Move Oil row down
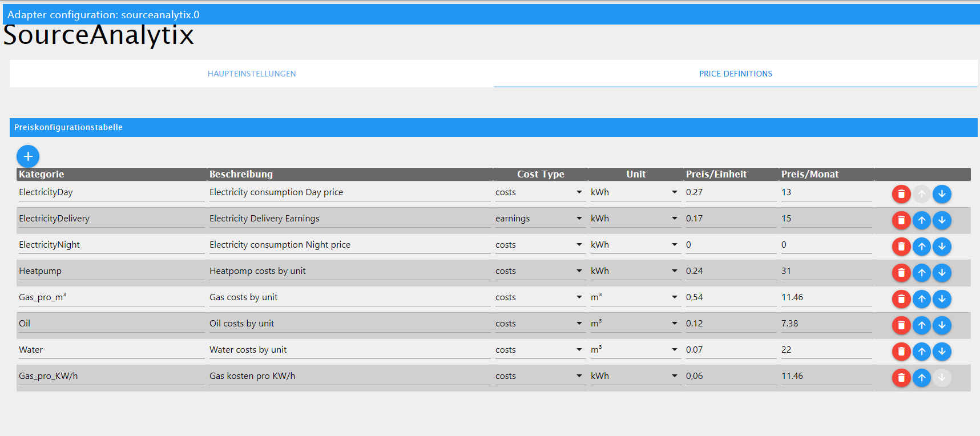Screen dimensions: 980x436 (942, 325)
